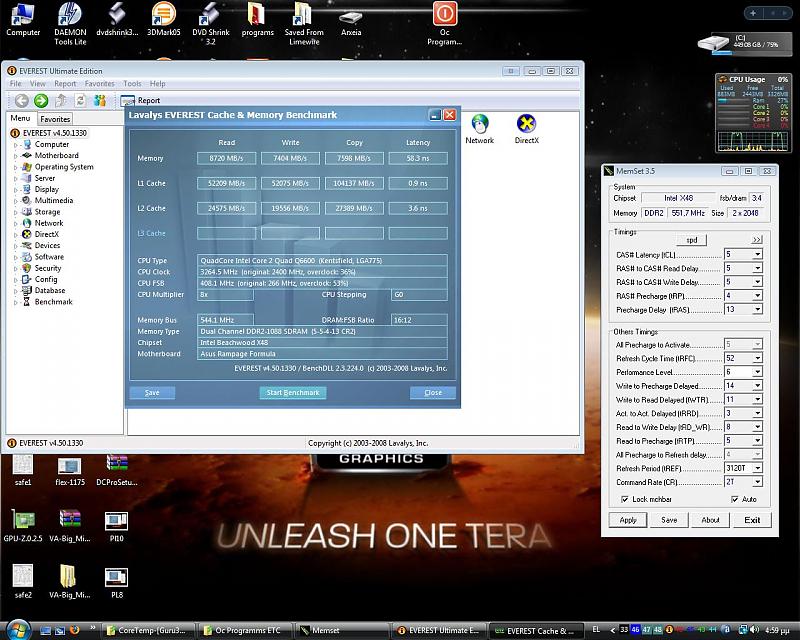800x640 pixels.
Task: Click the spd button in MemSet Timings
Action: [x=691, y=240]
